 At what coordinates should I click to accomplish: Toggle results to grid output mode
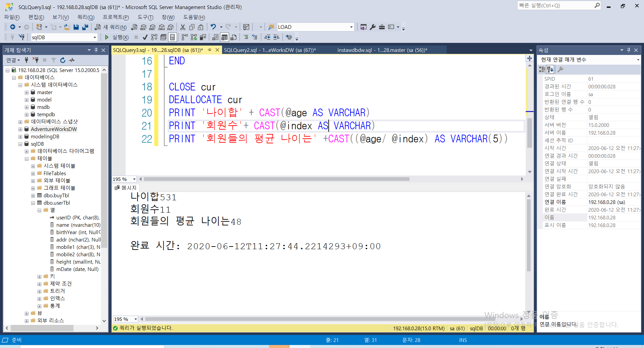tap(225, 37)
